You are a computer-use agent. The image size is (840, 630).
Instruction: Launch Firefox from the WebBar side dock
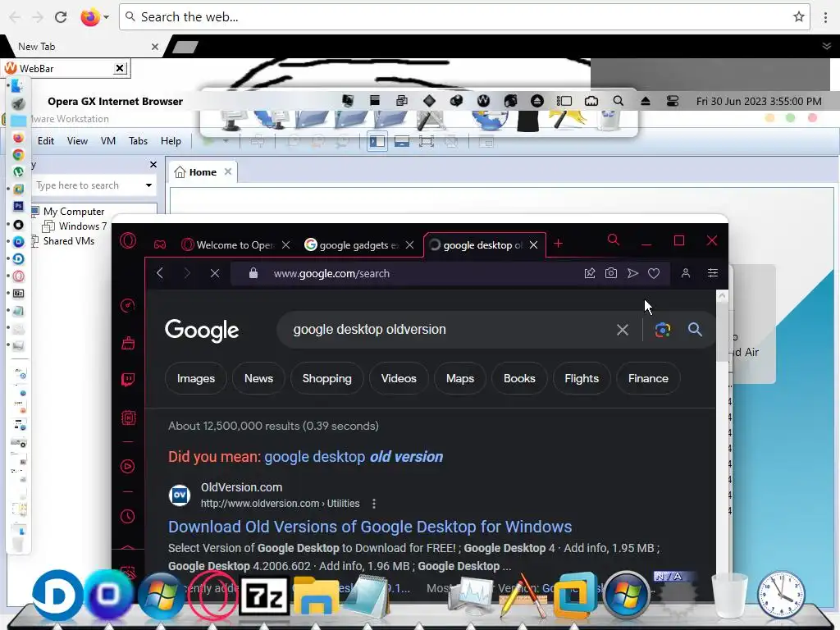click(x=18, y=138)
